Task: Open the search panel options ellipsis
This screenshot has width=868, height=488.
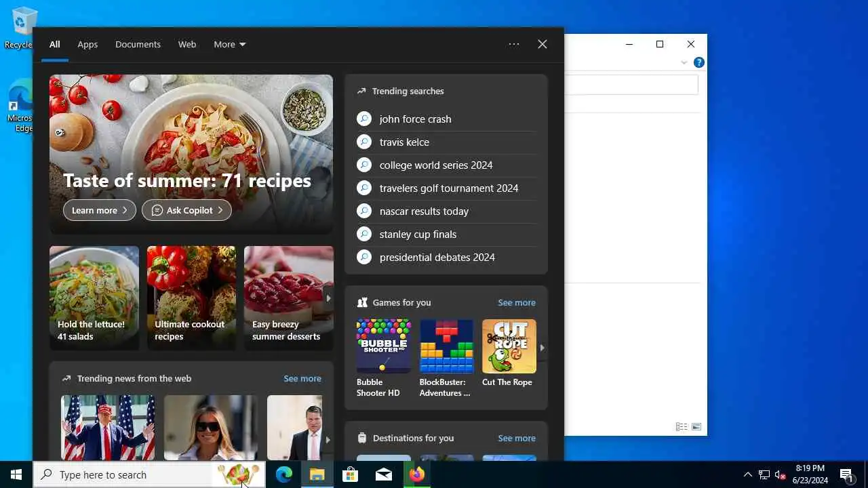Action: point(514,44)
